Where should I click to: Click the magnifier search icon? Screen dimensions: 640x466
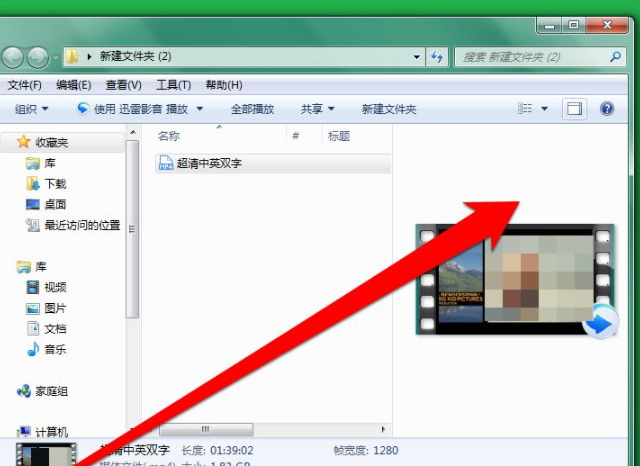click(616, 56)
